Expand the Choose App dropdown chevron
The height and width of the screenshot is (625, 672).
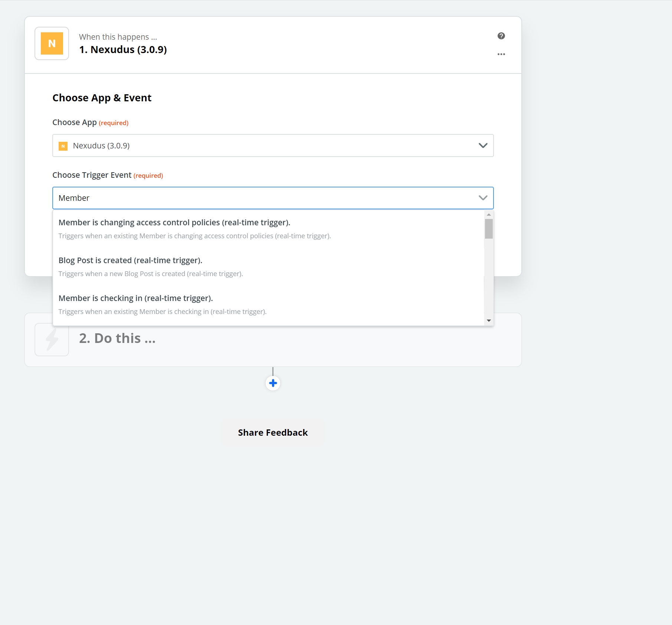click(483, 145)
